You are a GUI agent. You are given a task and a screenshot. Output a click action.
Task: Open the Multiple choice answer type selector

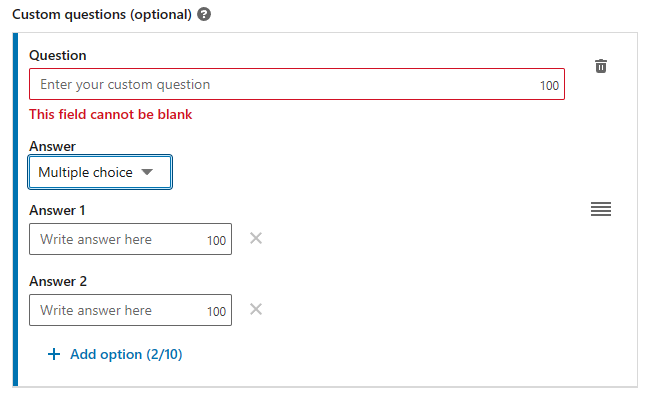click(100, 172)
